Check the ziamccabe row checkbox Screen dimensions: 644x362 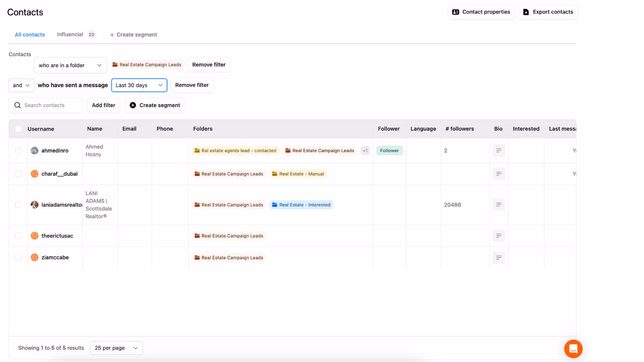[x=18, y=257]
